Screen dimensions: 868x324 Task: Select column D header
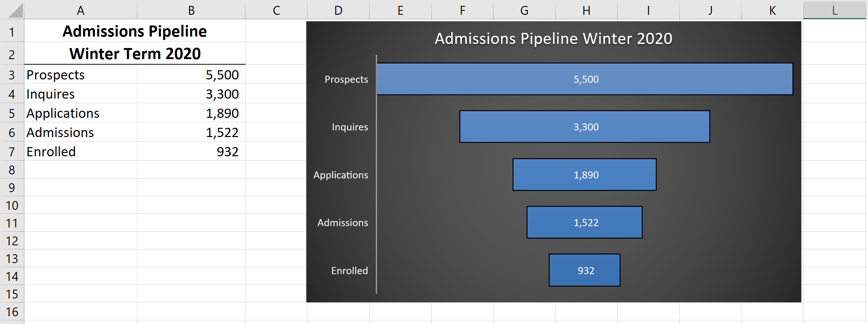coord(338,10)
